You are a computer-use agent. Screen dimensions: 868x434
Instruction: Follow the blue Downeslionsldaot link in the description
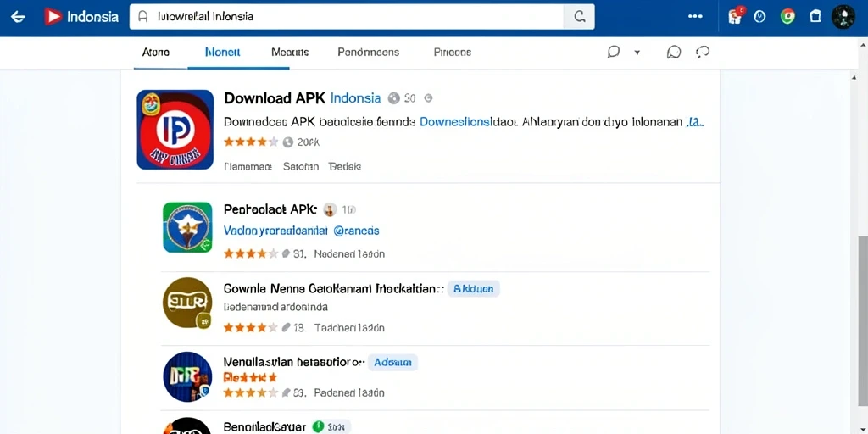click(x=468, y=122)
